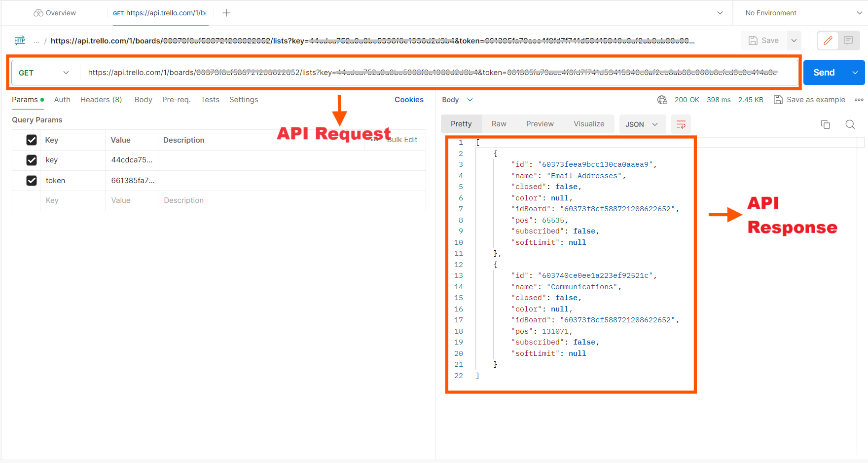The width and height of the screenshot is (868, 463).
Task: Click the beautify response icon next to JSON
Action: (x=681, y=124)
